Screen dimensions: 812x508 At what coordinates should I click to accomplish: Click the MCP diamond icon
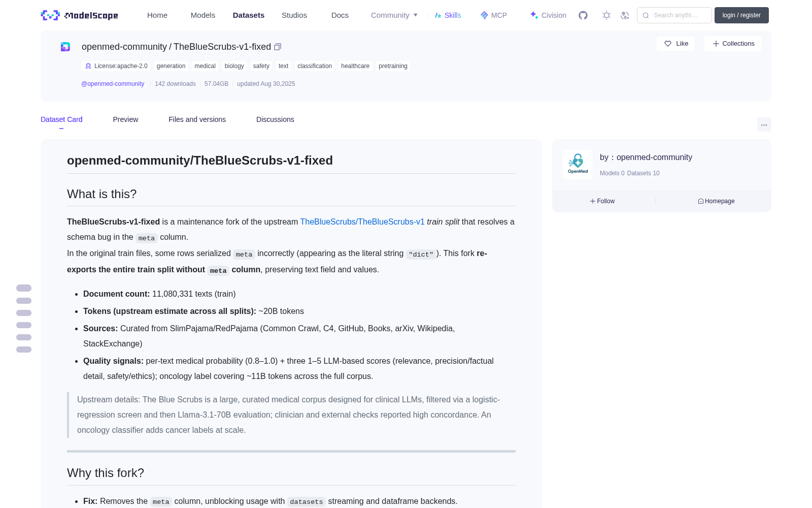click(x=484, y=15)
